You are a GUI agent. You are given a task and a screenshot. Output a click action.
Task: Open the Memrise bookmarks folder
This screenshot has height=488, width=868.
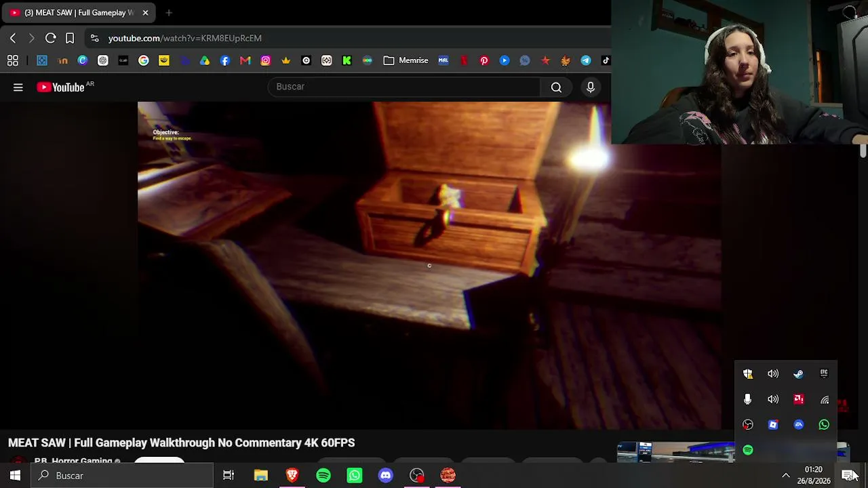pyautogui.click(x=406, y=60)
